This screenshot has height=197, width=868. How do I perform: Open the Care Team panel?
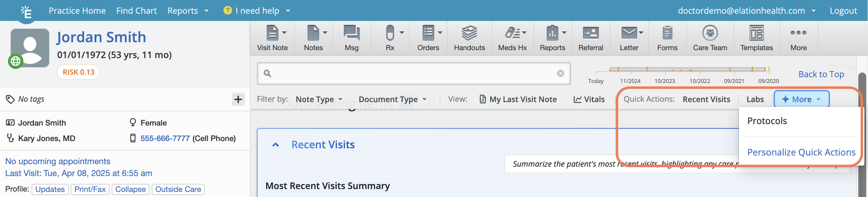[710, 38]
